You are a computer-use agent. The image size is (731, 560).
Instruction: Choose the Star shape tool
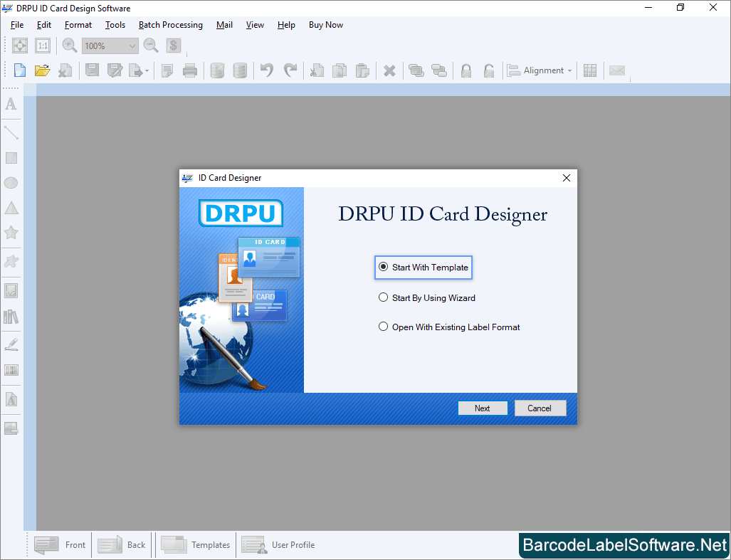(x=11, y=233)
